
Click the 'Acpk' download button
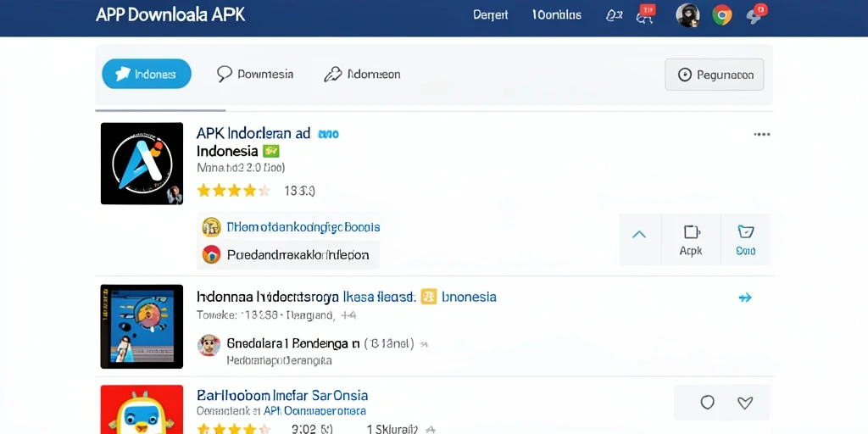point(691,239)
